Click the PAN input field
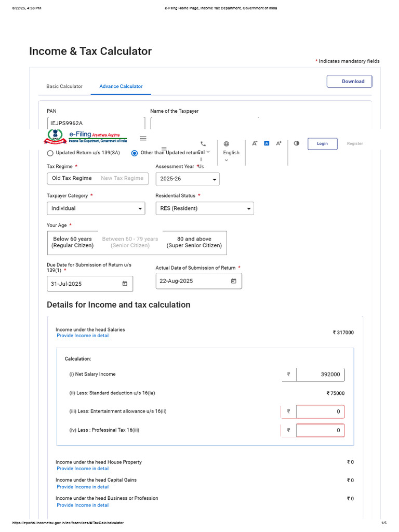This screenshot has width=399, height=532. point(96,123)
